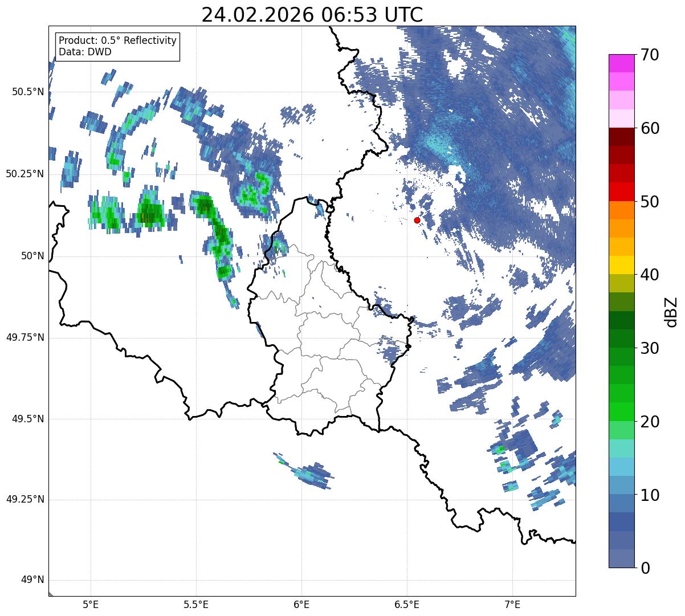Click the "Data: DWD" text
This screenshot has width=685, height=616.
pos(85,52)
